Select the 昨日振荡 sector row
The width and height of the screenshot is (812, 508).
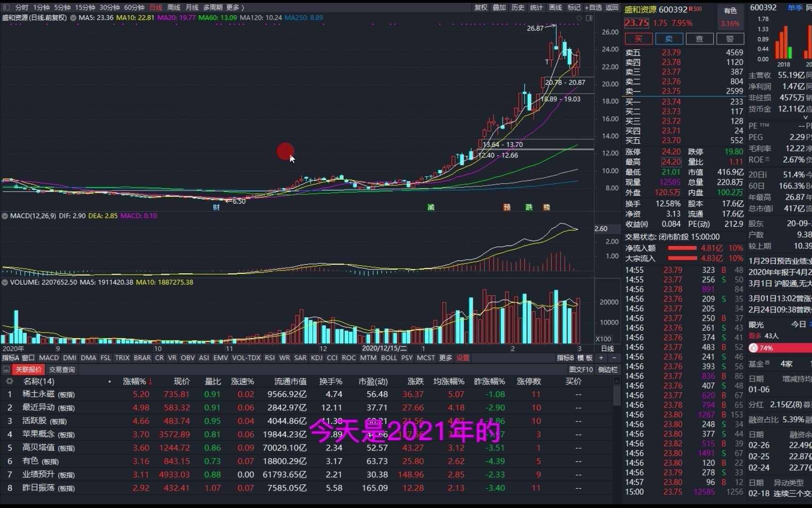[306, 488]
